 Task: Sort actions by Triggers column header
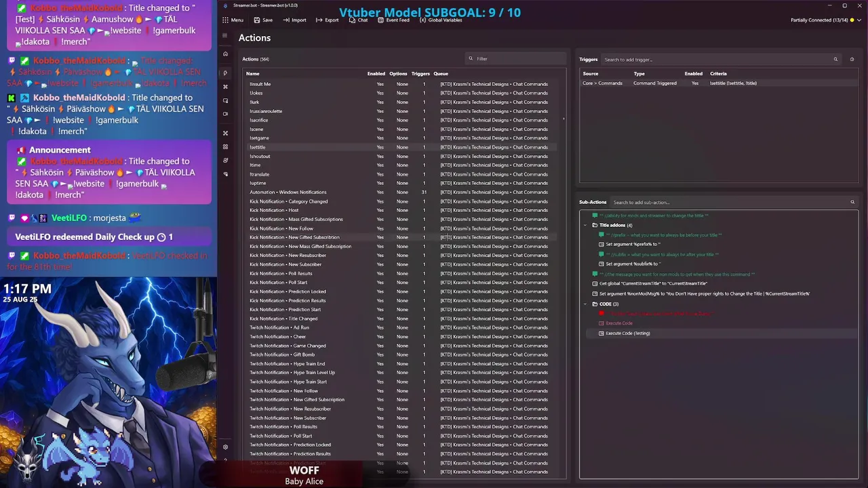[420, 73]
